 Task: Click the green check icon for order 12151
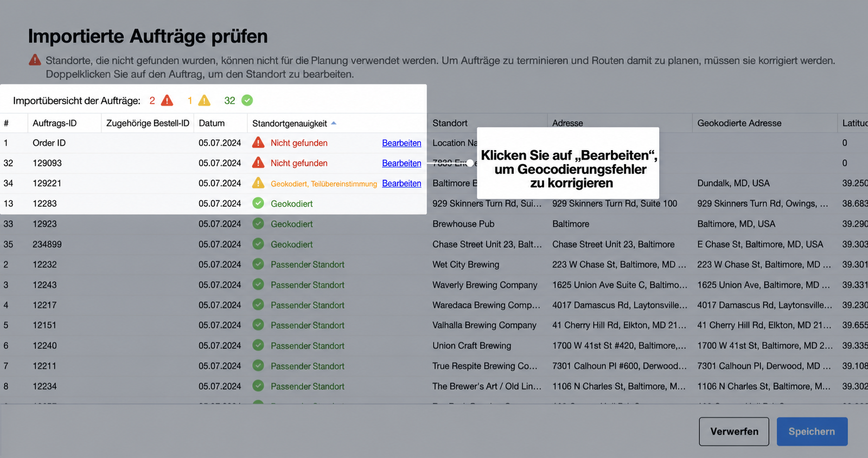258,325
